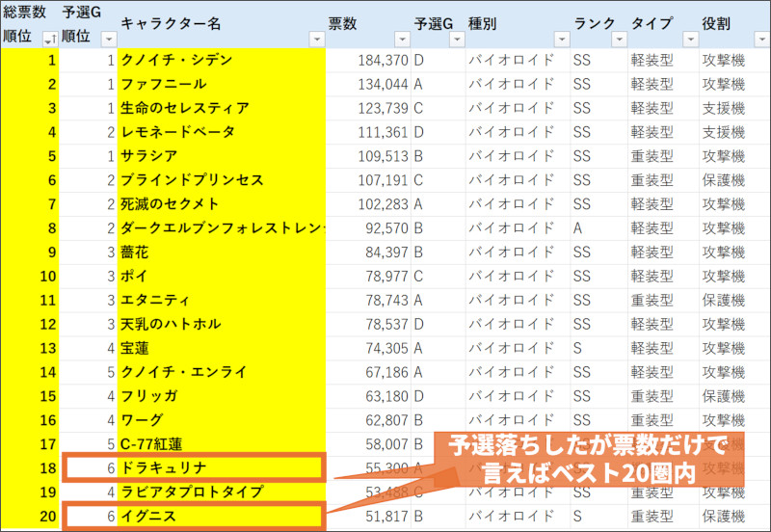Open the 予選G順位 column filter dropdown

click(108, 39)
